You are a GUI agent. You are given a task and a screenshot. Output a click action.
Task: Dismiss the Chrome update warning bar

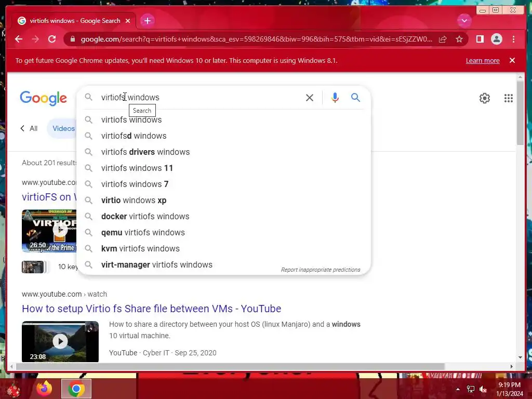pyautogui.click(x=512, y=60)
